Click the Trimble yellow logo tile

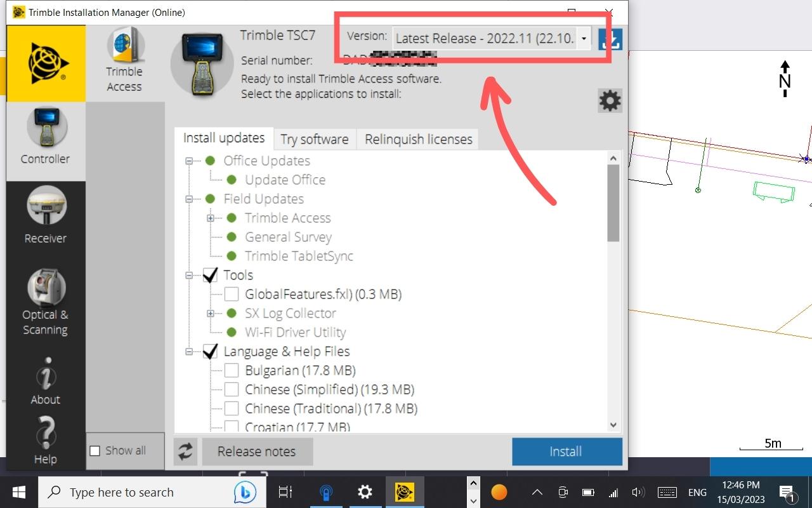coord(46,63)
